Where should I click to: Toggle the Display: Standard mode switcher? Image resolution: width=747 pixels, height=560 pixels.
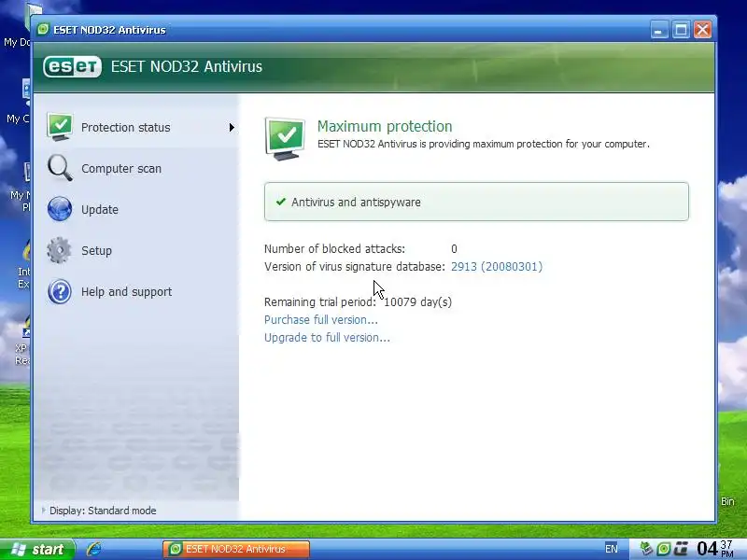pyautogui.click(x=99, y=511)
